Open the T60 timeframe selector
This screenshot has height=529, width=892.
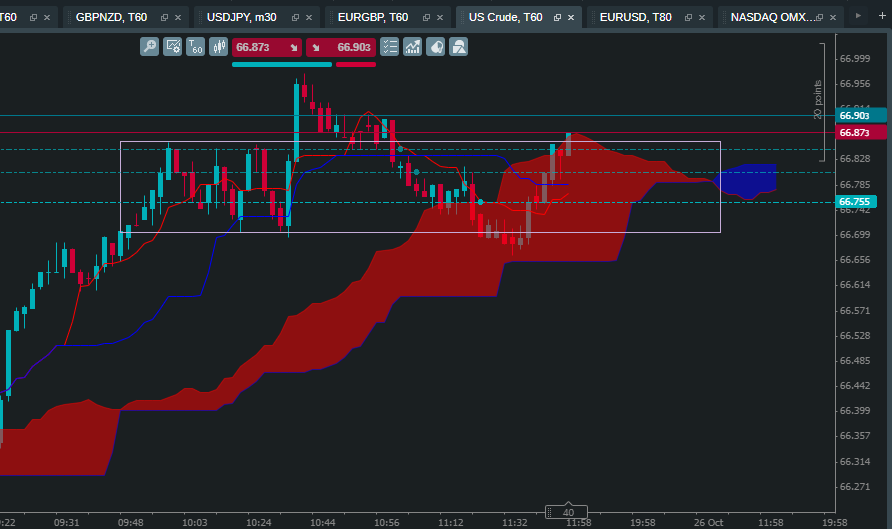coord(195,47)
